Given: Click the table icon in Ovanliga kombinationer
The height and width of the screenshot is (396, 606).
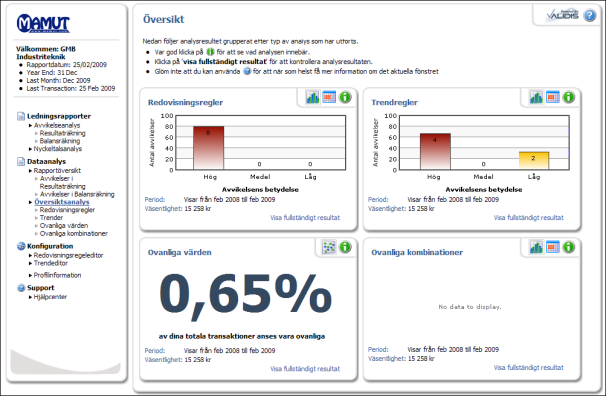Looking at the screenshot, I should tap(553, 247).
